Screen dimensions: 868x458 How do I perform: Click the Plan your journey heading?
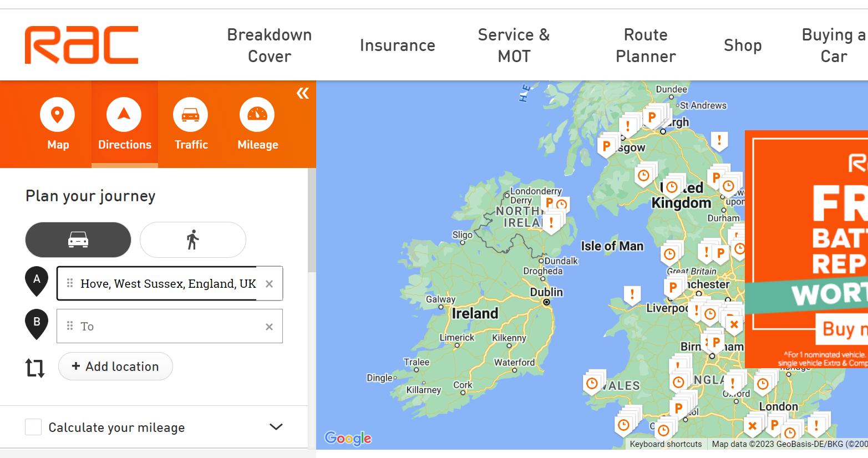click(x=90, y=196)
